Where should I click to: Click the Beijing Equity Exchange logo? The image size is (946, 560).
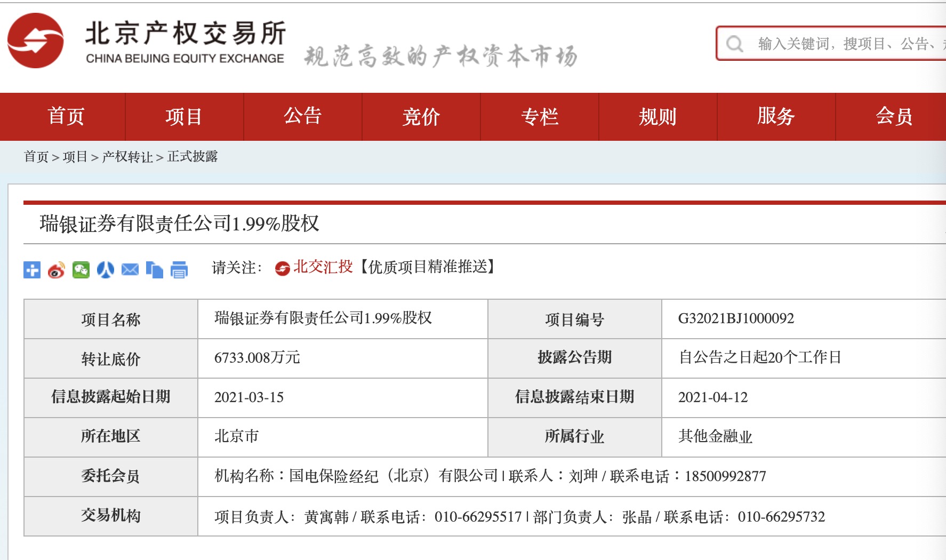pyautogui.click(x=147, y=41)
